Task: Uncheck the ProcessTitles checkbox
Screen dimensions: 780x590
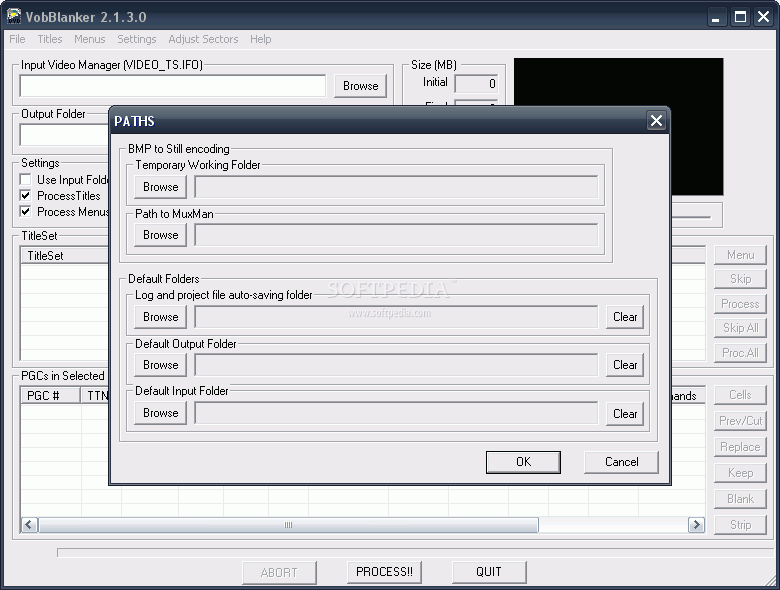Action: coord(25,196)
